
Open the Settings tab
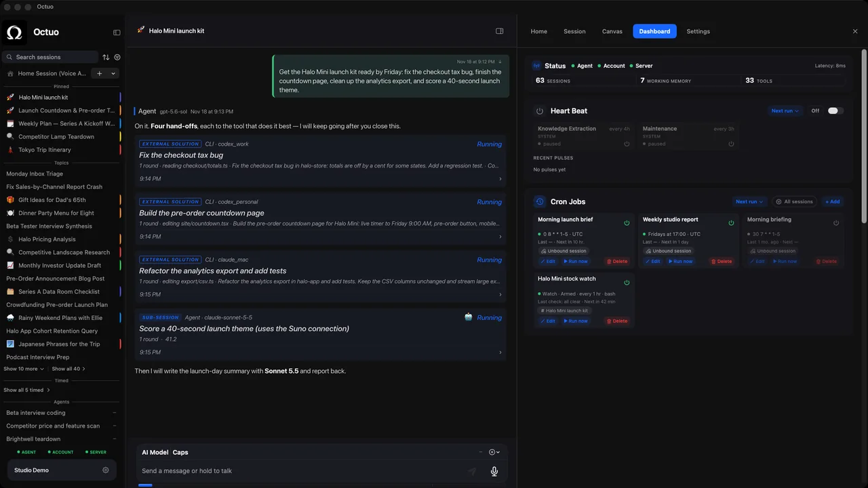[x=698, y=31]
